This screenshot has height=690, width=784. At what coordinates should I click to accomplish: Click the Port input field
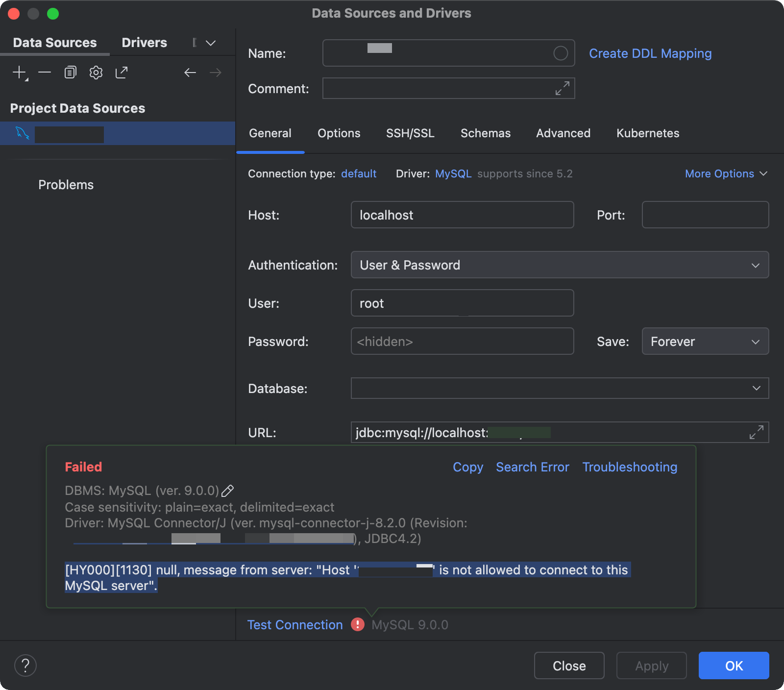[x=705, y=215]
